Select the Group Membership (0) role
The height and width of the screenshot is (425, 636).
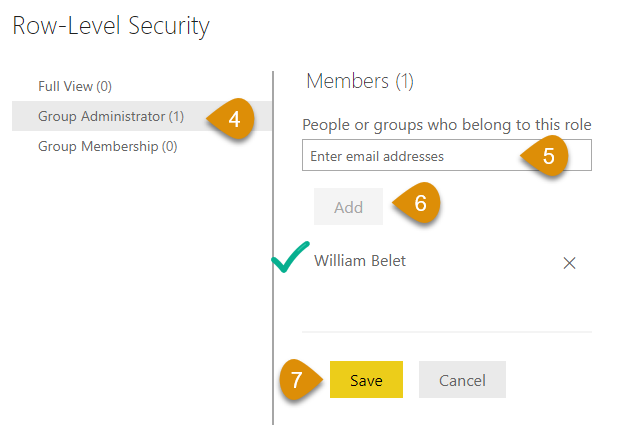pyautogui.click(x=107, y=146)
